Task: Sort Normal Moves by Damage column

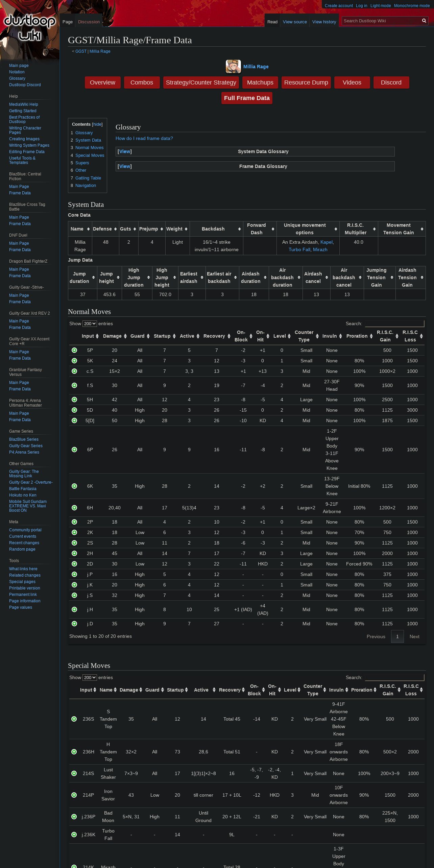Action: (x=115, y=336)
